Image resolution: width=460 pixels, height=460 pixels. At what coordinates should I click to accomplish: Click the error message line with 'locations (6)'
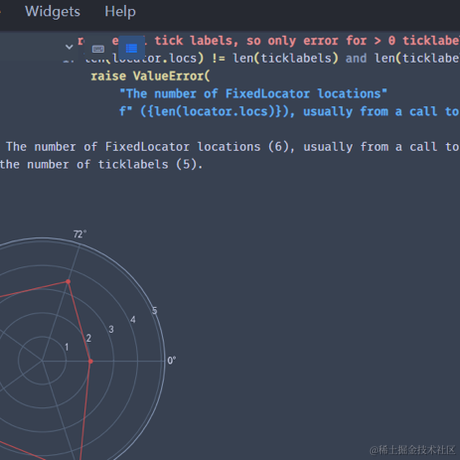coord(233,147)
